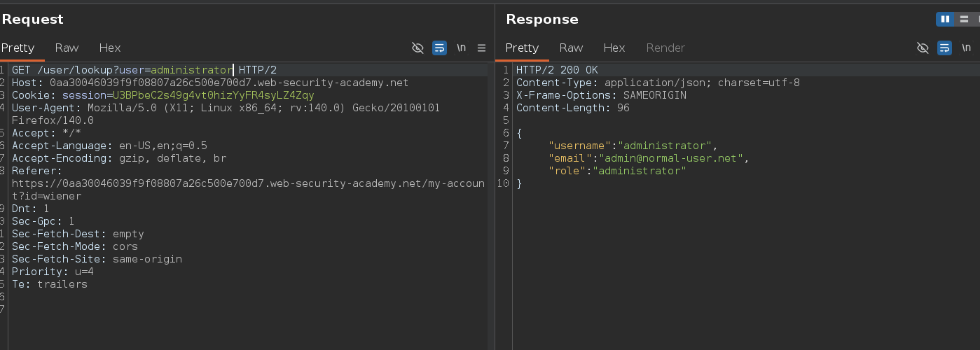Click the 'Sec-Gpc: 1' header
980x350 pixels.
pyautogui.click(x=43, y=221)
